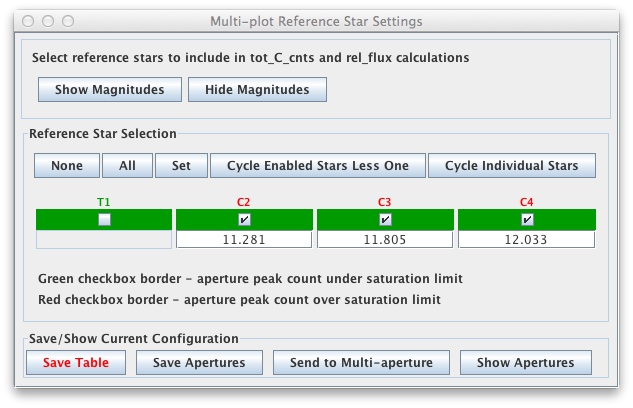
Task: Click the Show Magnitudes button
Action: tap(109, 90)
